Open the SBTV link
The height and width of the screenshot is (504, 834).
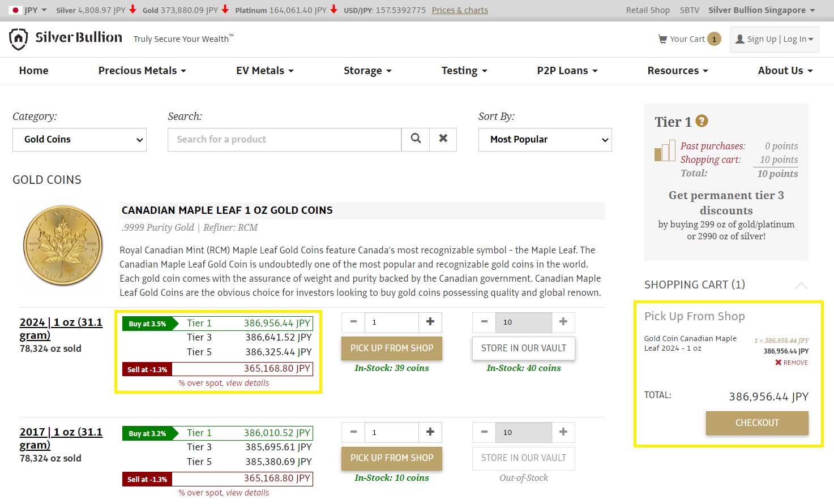click(689, 10)
